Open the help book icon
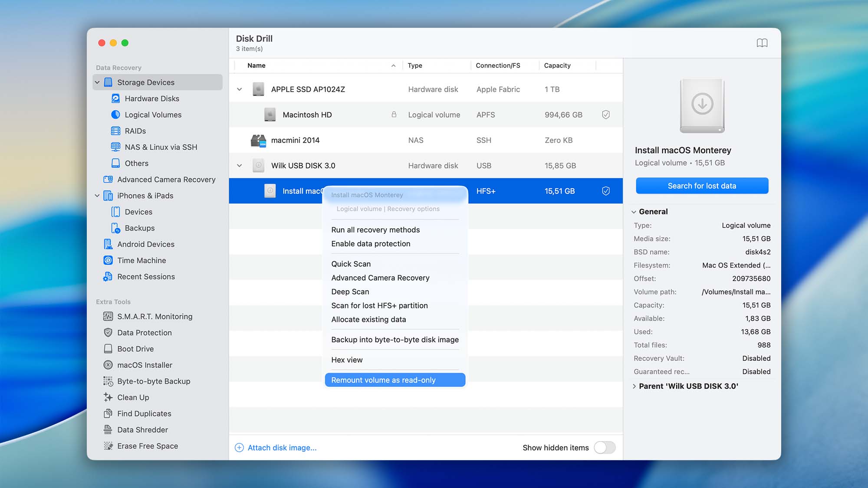The width and height of the screenshot is (868, 488). (762, 43)
